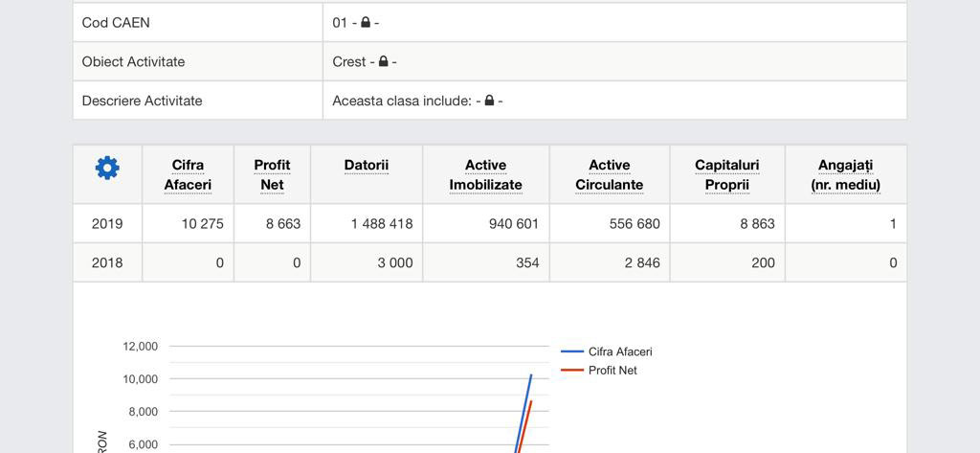This screenshot has height=453, width=980.
Task: Click the Active Circulante column header
Action: pyautogui.click(x=609, y=174)
